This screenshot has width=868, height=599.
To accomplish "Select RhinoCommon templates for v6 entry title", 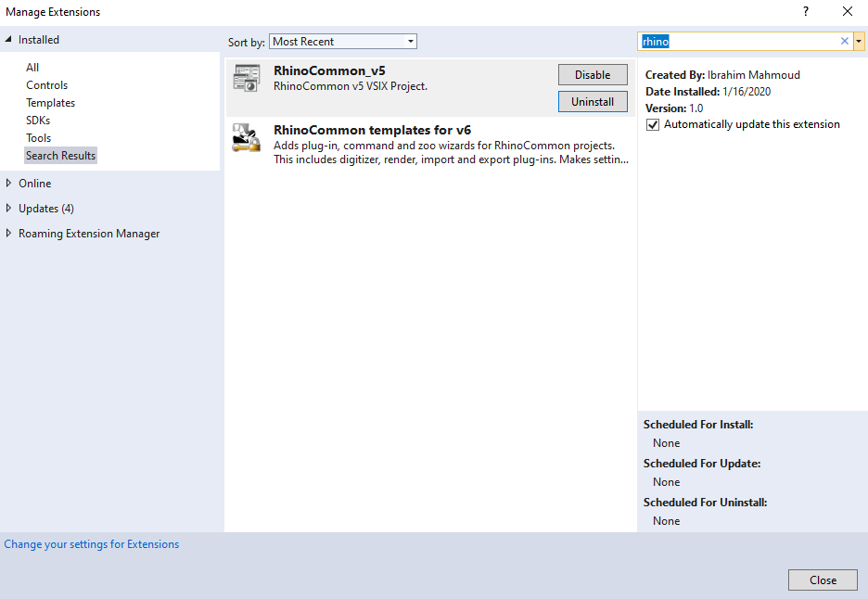I will click(372, 130).
